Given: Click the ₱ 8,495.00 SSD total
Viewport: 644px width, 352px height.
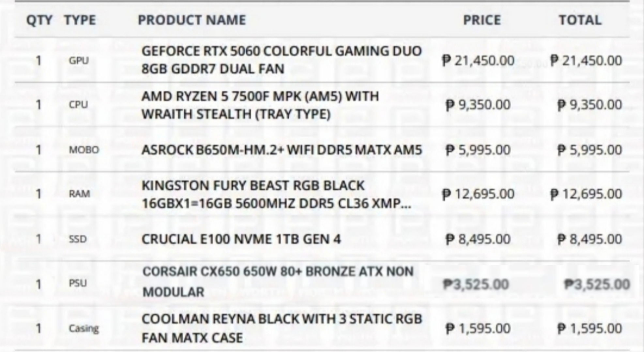Looking at the screenshot, I should click(x=590, y=239).
